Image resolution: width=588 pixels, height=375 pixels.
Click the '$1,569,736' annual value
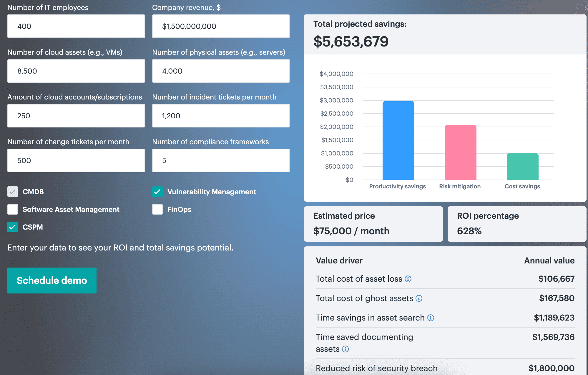click(553, 337)
